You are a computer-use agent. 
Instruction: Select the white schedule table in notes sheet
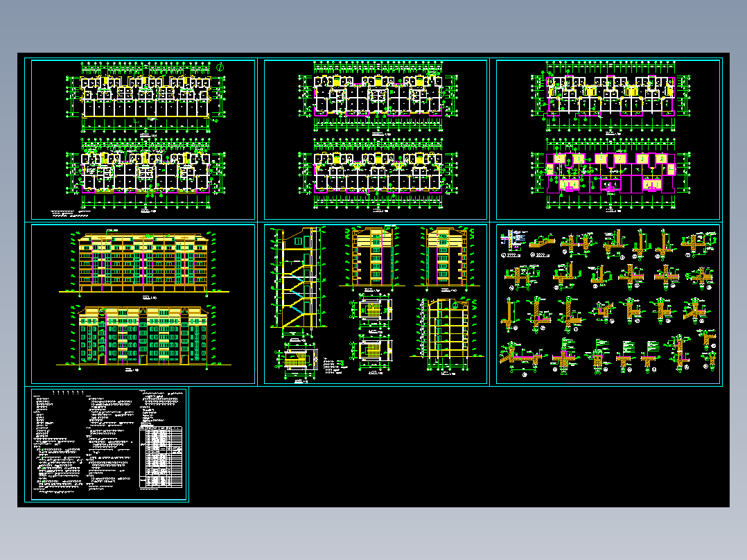161,457
